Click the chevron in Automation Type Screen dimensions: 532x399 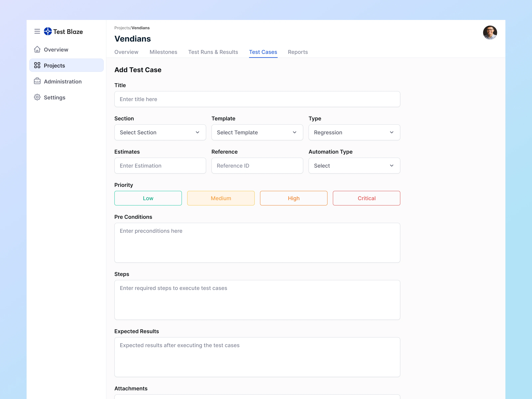point(392,165)
